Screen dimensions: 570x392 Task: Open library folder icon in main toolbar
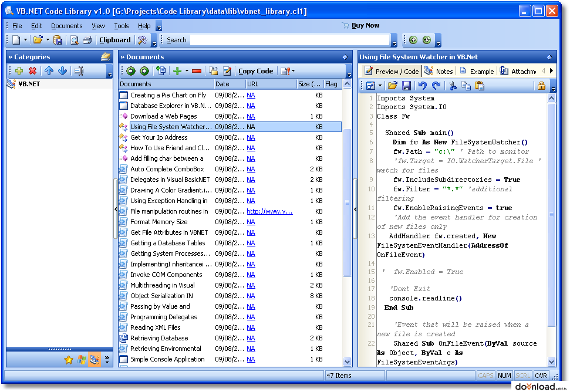(38, 40)
